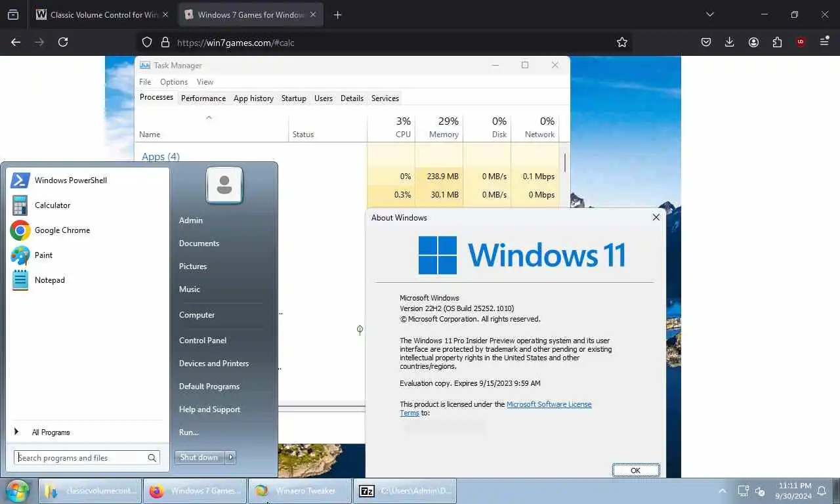
Task: Open Task Manager View menu
Action: click(x=205, y=82)
